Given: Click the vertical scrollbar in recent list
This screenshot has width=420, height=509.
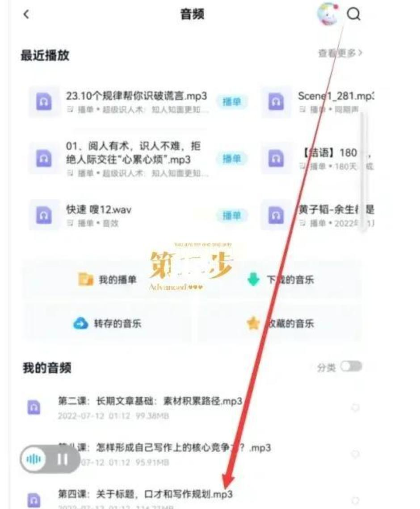Looking at the screenshot, I should 363,171.
